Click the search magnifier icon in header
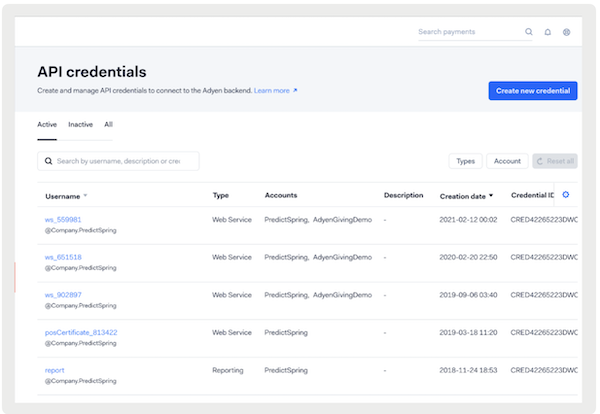Viewport: 600px width, 414px height. click(528, 32)
